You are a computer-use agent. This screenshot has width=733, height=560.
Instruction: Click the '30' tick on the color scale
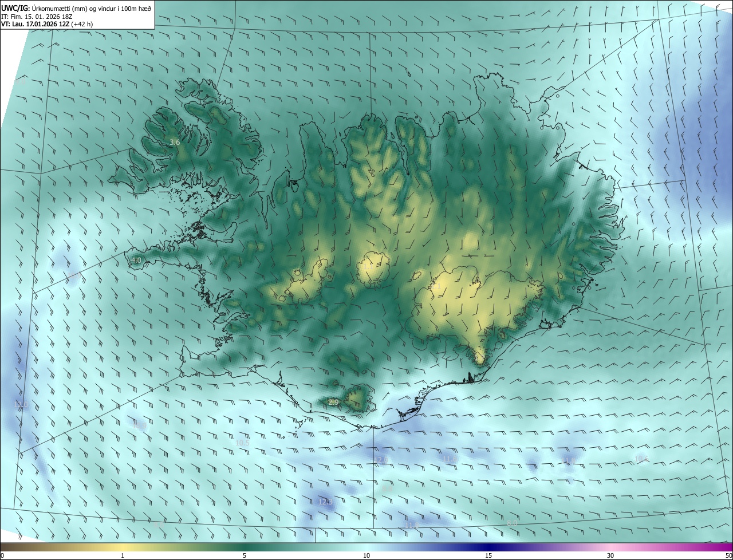click(x=610, y=555)
